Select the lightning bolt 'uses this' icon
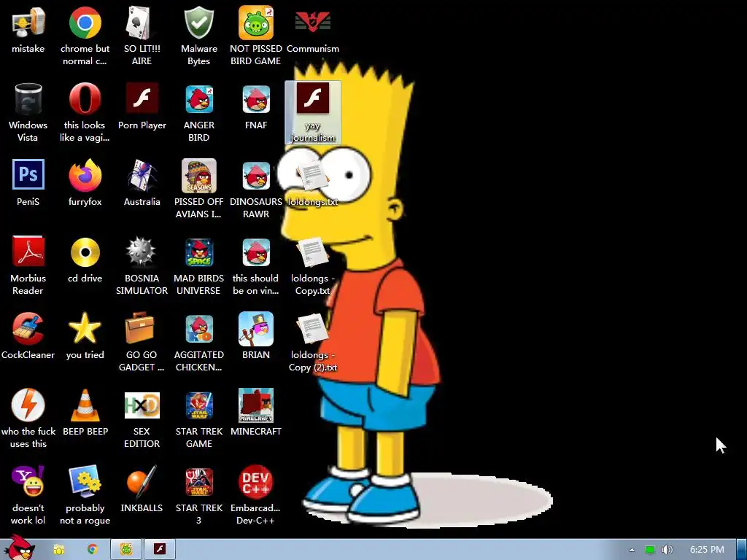Image resolution: width=747 pixels, height=560 pixels. [28, 405]
